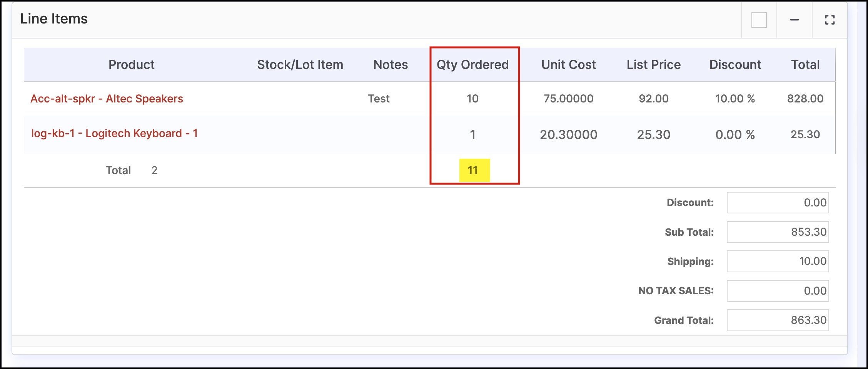The height and width of the screenshot is (369, 868).
Task: Select the list price 25.30
Action: coord(654,135)
